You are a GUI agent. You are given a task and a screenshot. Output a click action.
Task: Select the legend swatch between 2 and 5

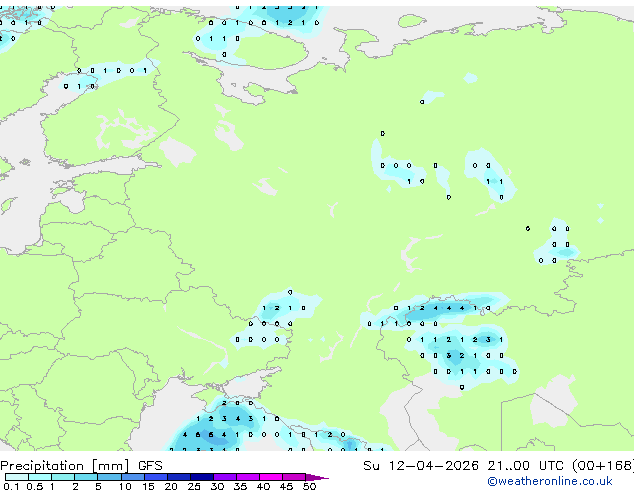86,477
